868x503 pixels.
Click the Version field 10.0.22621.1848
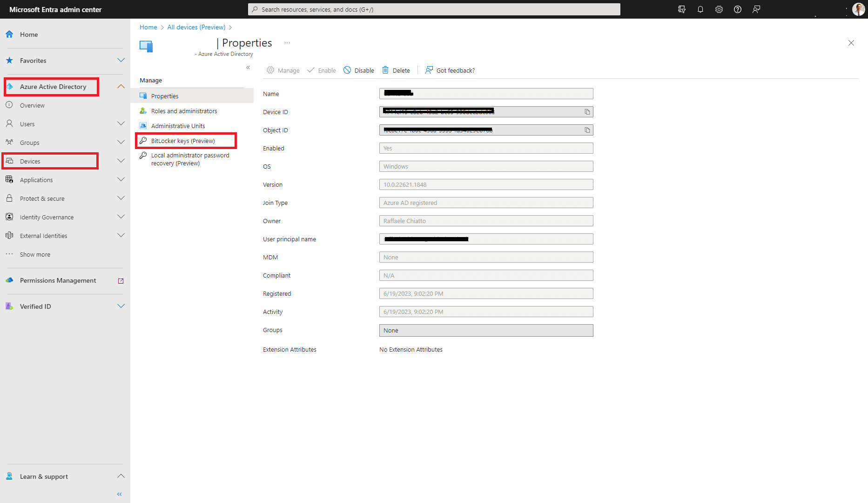point(486,184)
